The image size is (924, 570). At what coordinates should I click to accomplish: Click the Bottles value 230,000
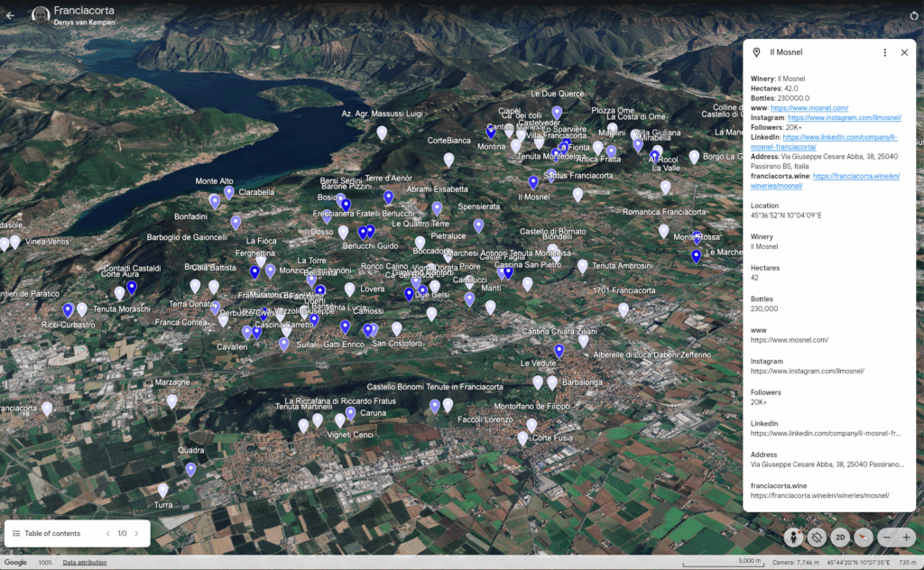pos(764,308)
